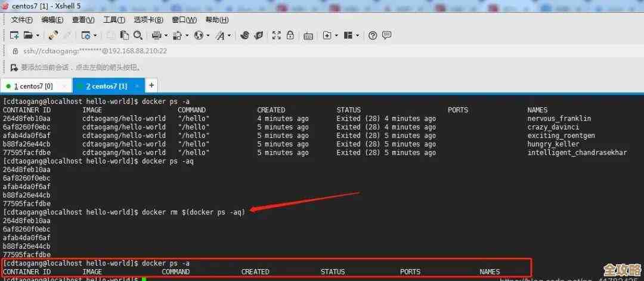Expand the Font dropdown arrow

click(229, 36)
